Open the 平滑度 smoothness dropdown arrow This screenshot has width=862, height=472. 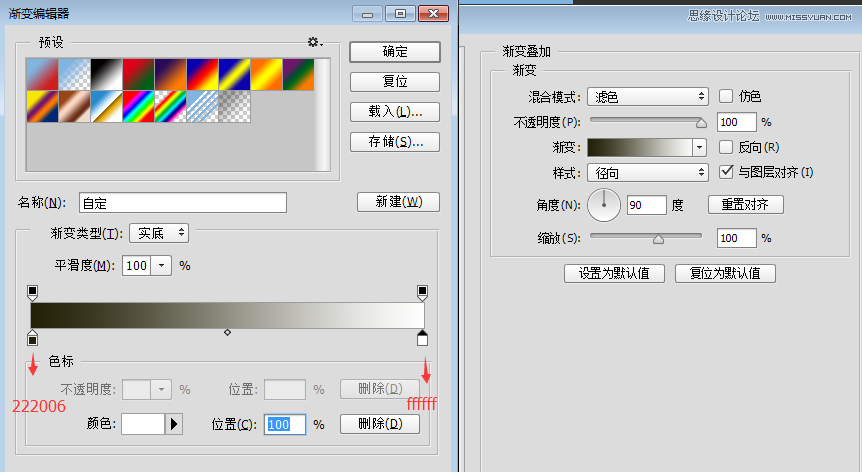coord(162,266)
